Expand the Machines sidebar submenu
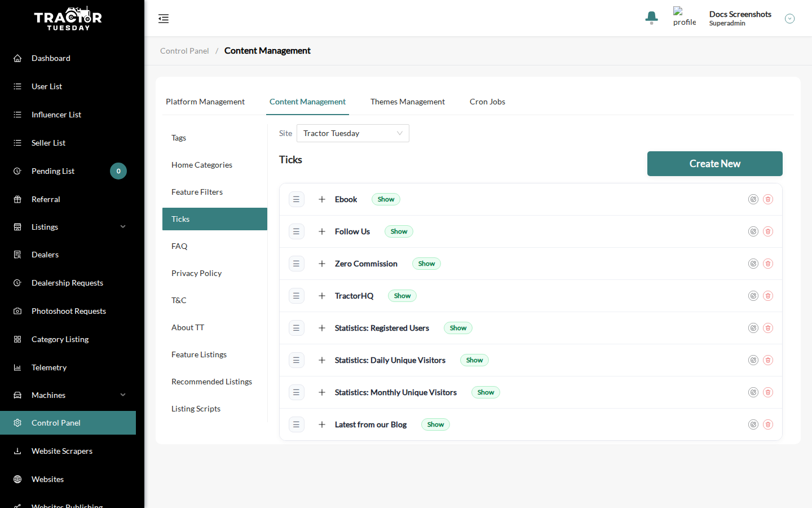Screen dimensions: 812x508 123,395
